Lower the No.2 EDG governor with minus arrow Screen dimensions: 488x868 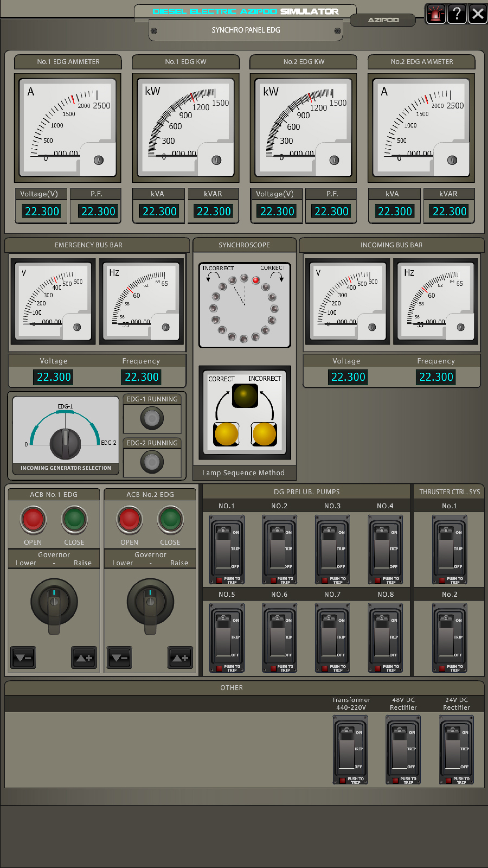119,657
